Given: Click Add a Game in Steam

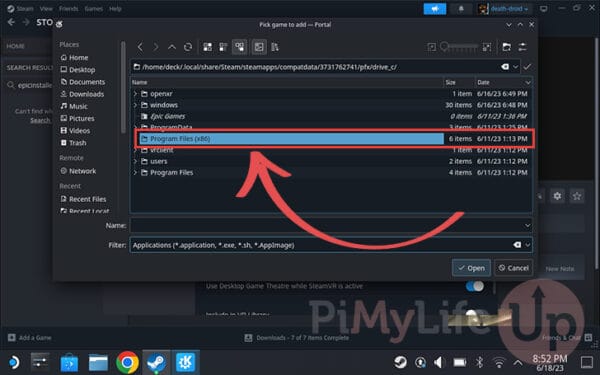Looking at the screenshot, I should pyautogui.click(x=30, y=338).
